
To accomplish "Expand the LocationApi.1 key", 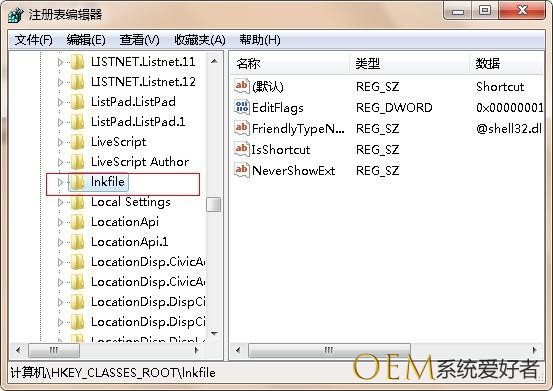I will pos(60,243).
